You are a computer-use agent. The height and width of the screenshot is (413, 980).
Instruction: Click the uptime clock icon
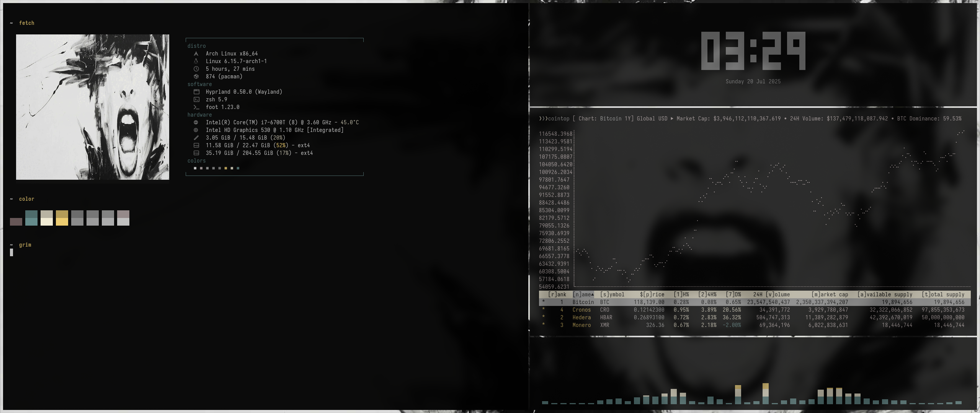[196, 69]
